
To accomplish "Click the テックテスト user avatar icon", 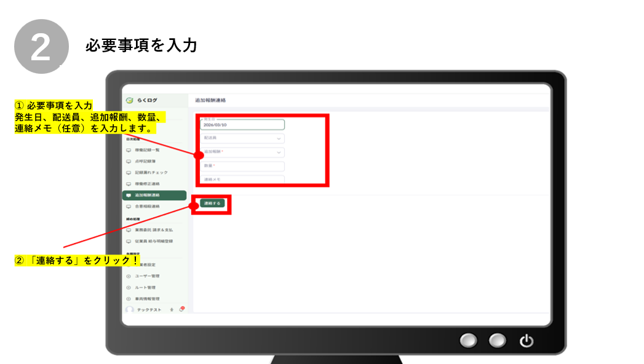I will click(129, 310).
